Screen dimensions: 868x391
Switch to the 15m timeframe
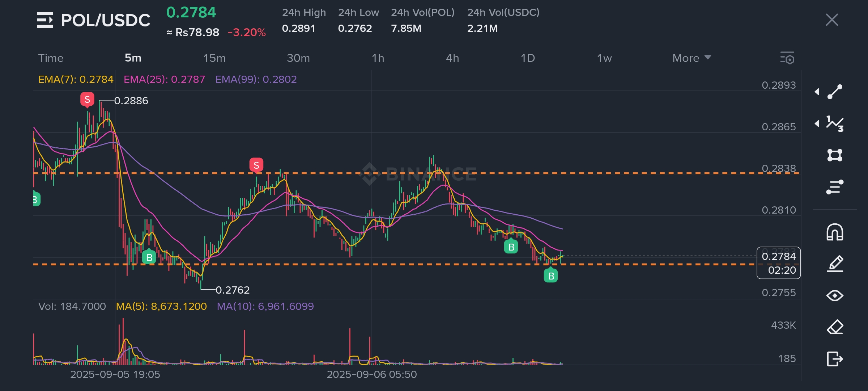coord(214,58)
